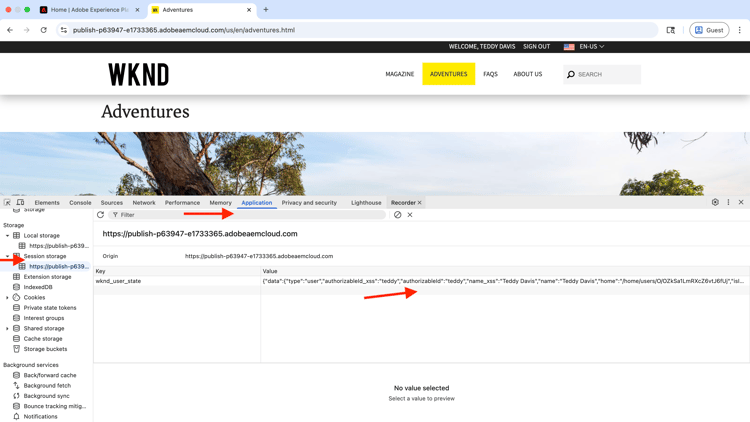Click the browser forward arrow
This screenshot has width=750, height=422.
coord(27,30)
